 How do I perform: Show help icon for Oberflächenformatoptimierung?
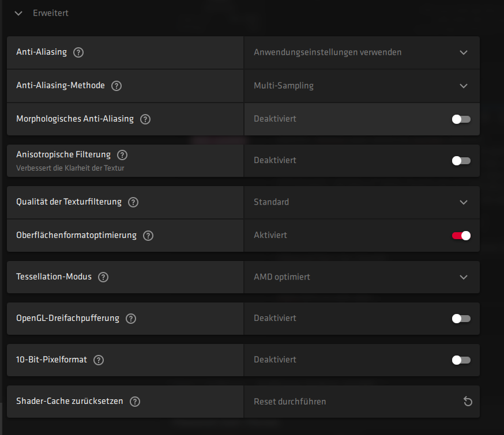pyautogui.click(x=148, y=236)
